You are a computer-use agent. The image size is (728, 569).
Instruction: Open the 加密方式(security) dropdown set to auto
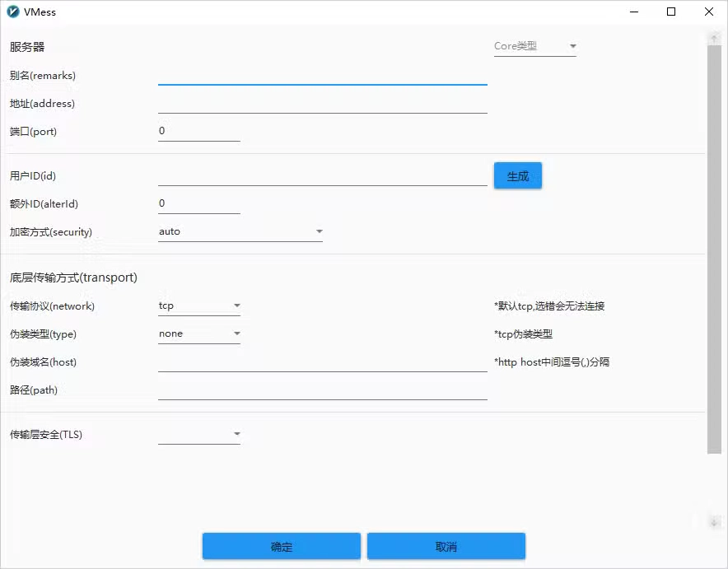(x=240, y=232)
